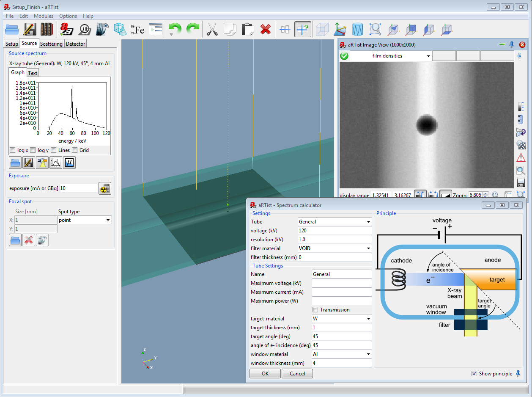This screenshot has width=532, height=397.
Task: Click the spectrum curve graph icon
Action: 56,163
